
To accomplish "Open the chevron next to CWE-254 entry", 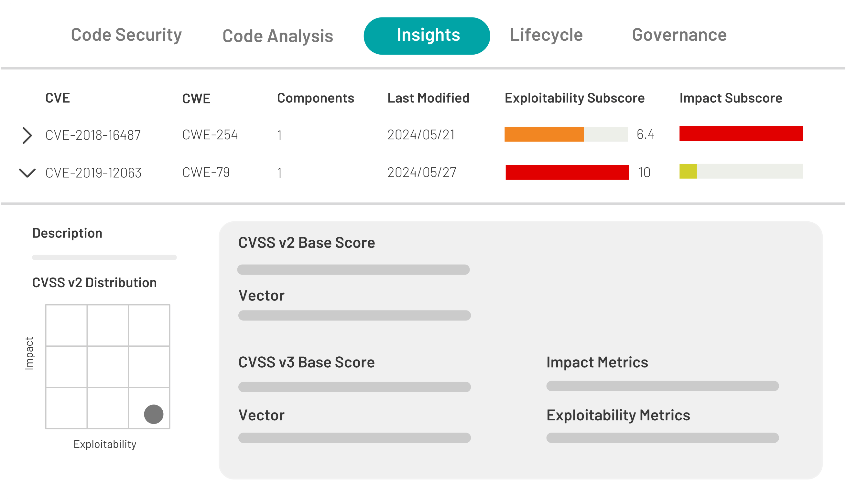I will [x=27, y=134].
